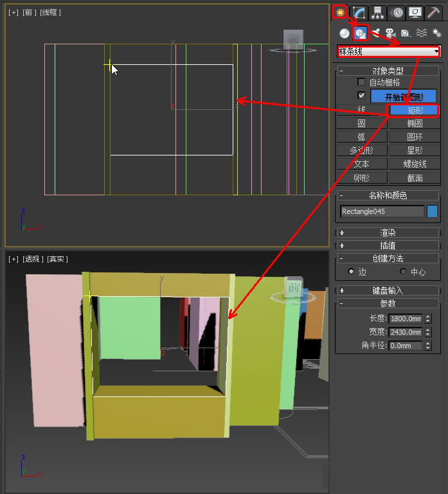Open the Display command panel tab
Screen dimensions: 448x494
pyautogui.click(x=415, y=13)
